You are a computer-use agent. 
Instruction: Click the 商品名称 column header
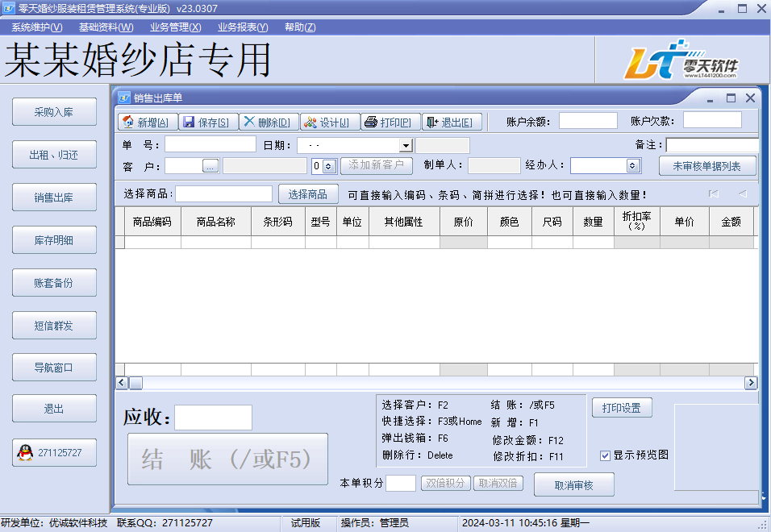[x=216, y=222]
